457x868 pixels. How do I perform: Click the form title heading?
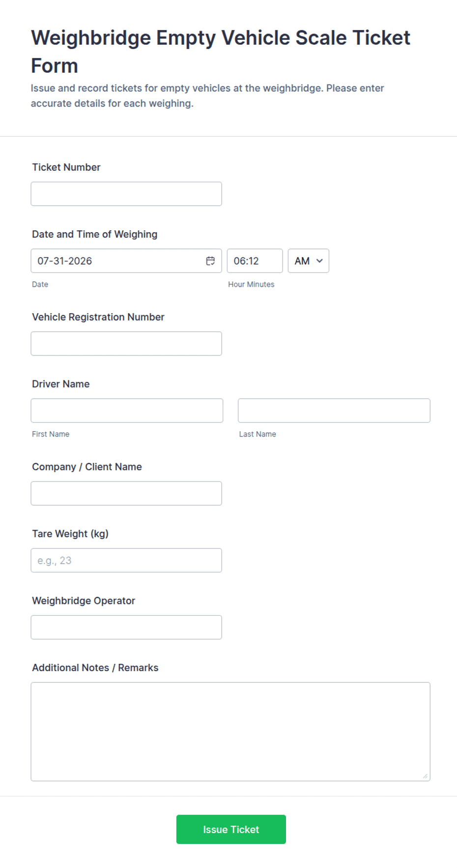(221, 52)
